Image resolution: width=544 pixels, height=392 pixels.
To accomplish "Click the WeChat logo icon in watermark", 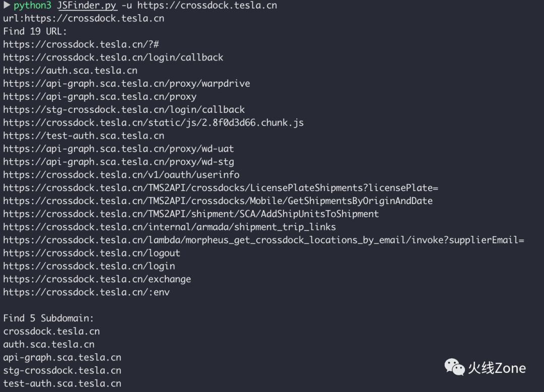I will pyautogui.click(x=454, y=367).
